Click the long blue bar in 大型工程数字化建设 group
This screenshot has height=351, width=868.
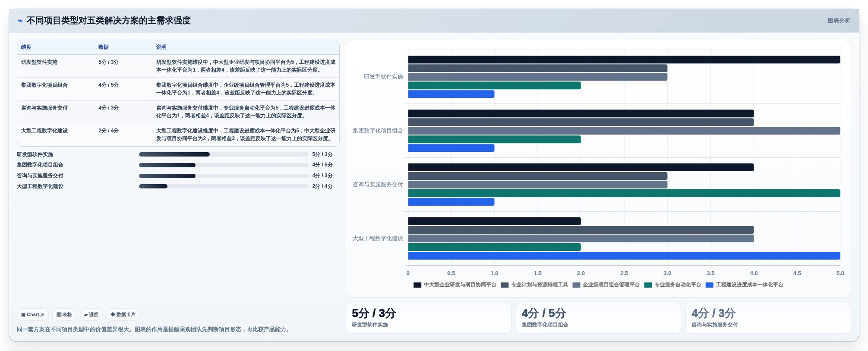624,256
